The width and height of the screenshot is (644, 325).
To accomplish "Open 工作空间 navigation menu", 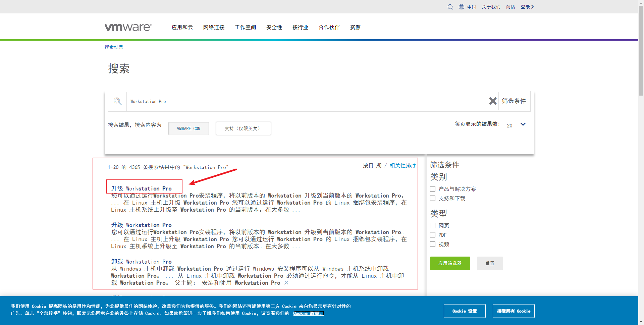I will (x=245, y=28).
